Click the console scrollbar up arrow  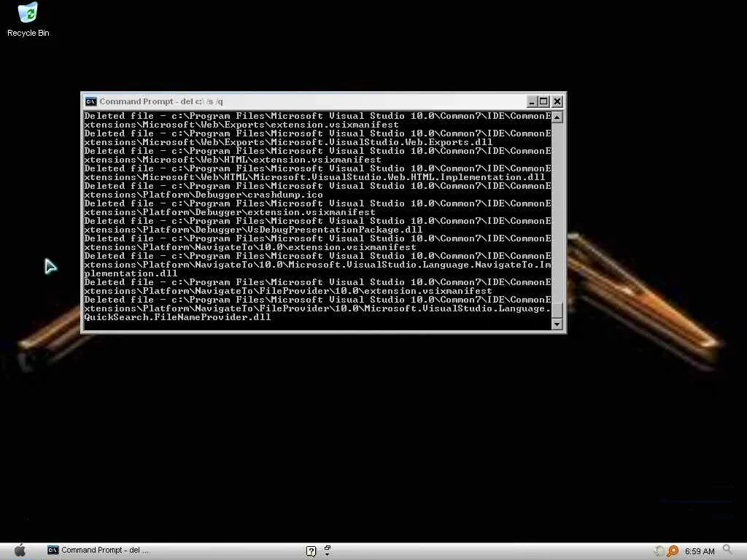pyautogui.click(x=557, y=117)
